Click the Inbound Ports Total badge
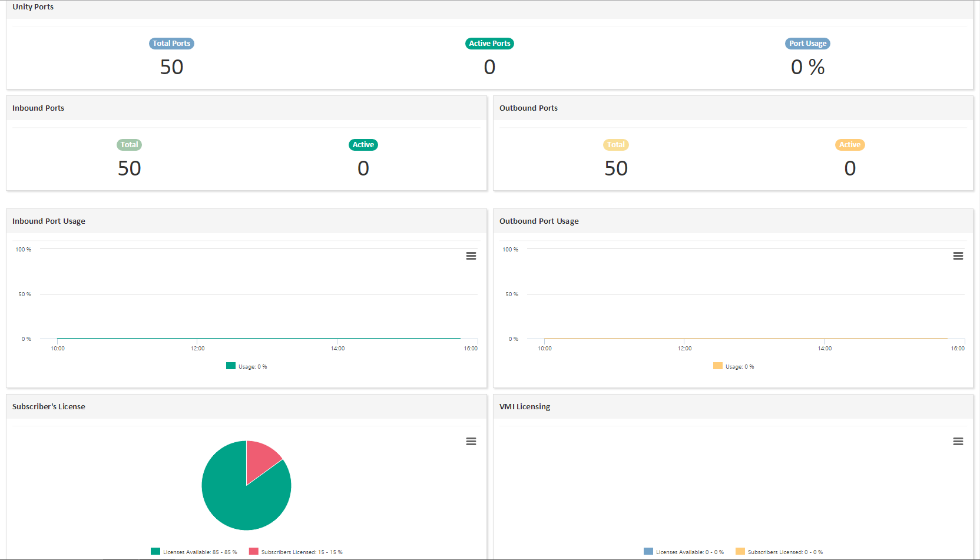This screenshot has width=980, height=560. 129,145
